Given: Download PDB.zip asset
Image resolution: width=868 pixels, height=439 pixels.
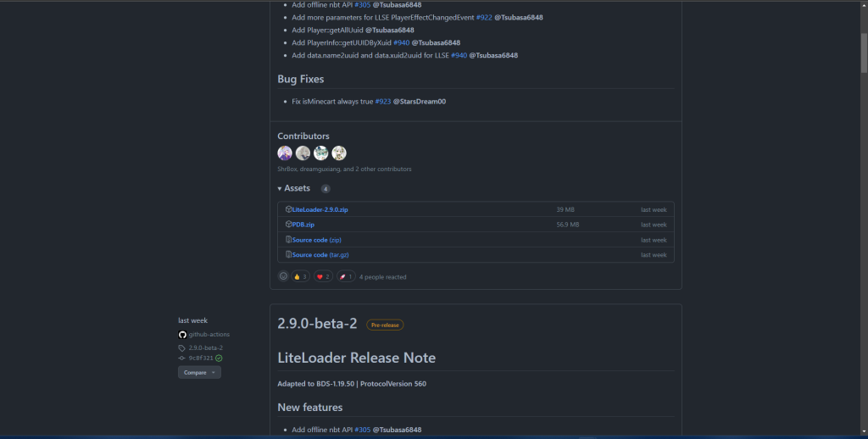Looking at the screenshot, I should [x=303, y=225].
